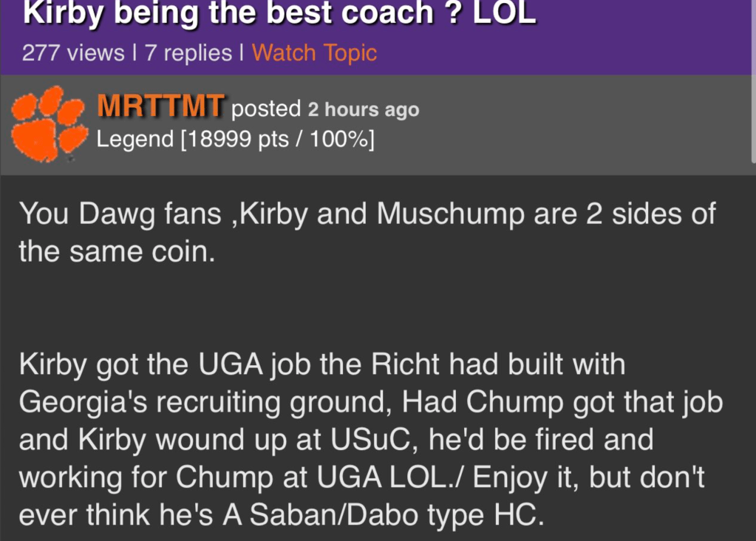Click the '2 hours ago' timestamp

pyautogui.click(x=363, y=110)
